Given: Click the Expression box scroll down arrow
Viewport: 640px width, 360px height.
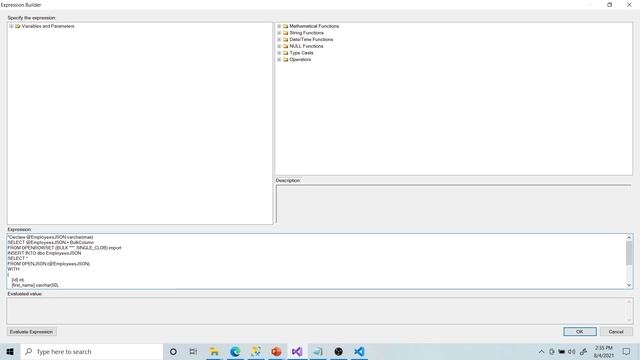Looking at the screenshot, I should (x=629, y=285).
